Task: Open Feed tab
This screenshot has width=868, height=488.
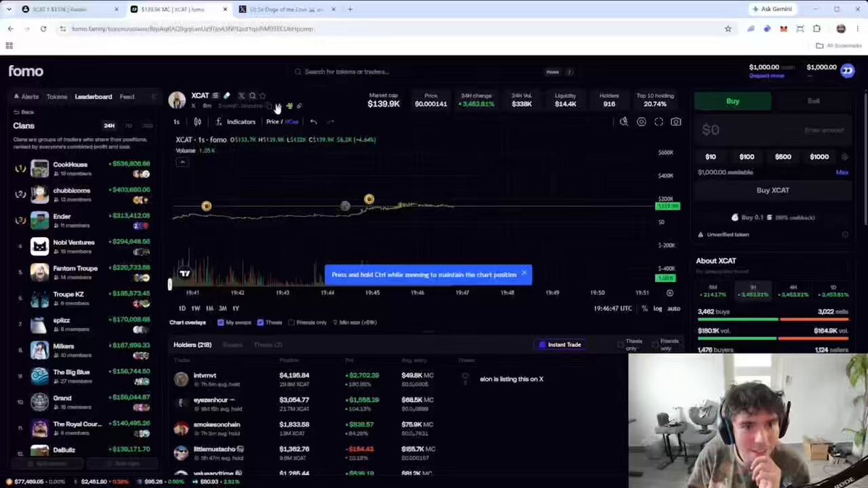Action: (127, 96)
